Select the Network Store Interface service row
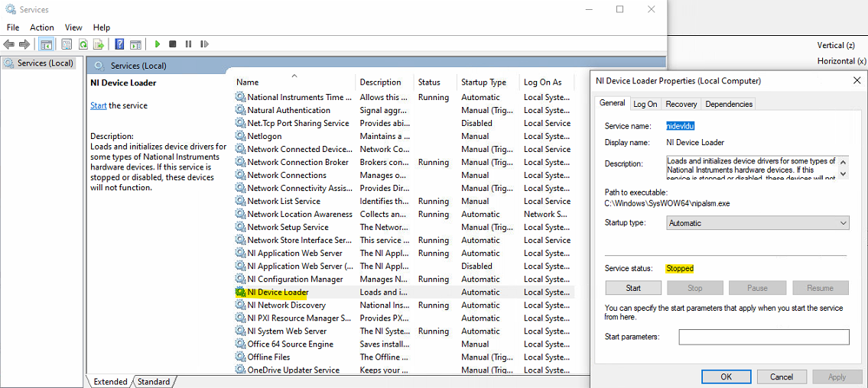The image size is (868, 388). click(404, 240)
